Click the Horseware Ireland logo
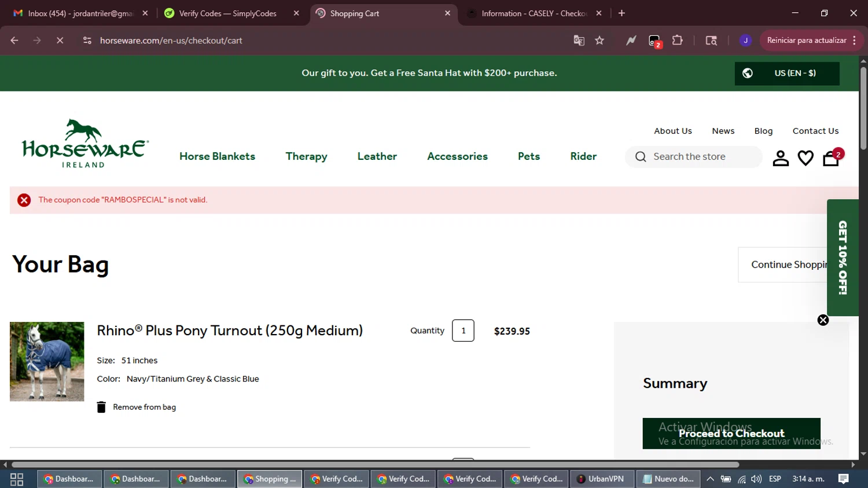This screenshot has height=488, width=868. click(84, 144)
